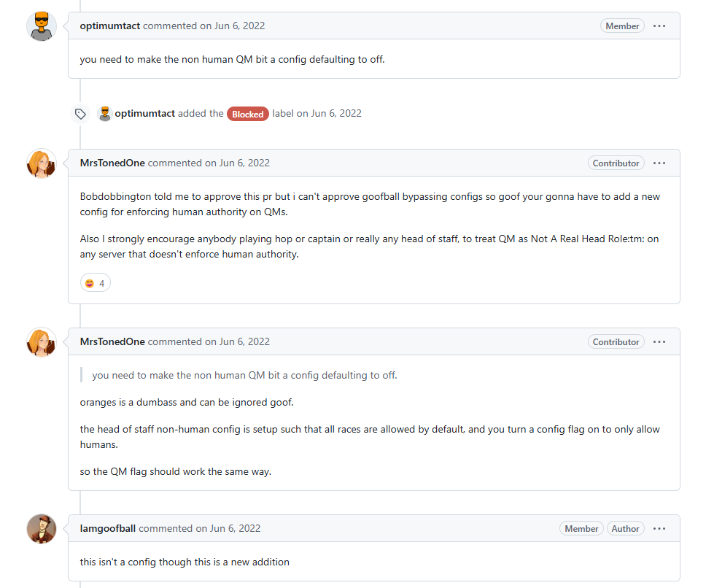706x588 pixels.
Task: Open lamgoofball username link
Action: 108,529
